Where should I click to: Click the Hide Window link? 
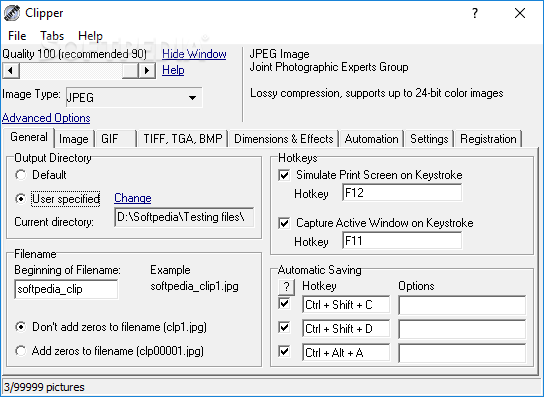coord(194,54)
